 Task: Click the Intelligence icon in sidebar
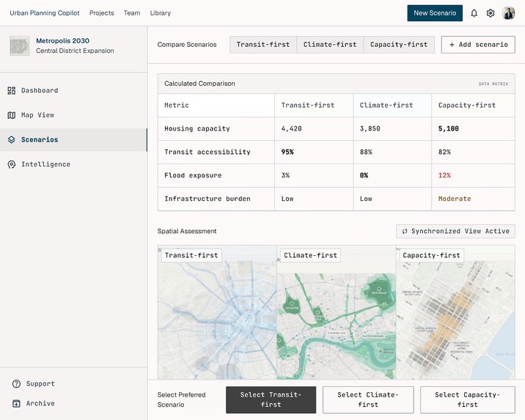click(x=12, y=164)
